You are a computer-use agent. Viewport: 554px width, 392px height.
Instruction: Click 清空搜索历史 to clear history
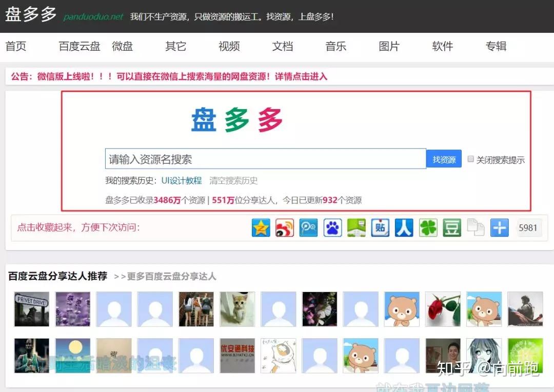coord(233,181)
